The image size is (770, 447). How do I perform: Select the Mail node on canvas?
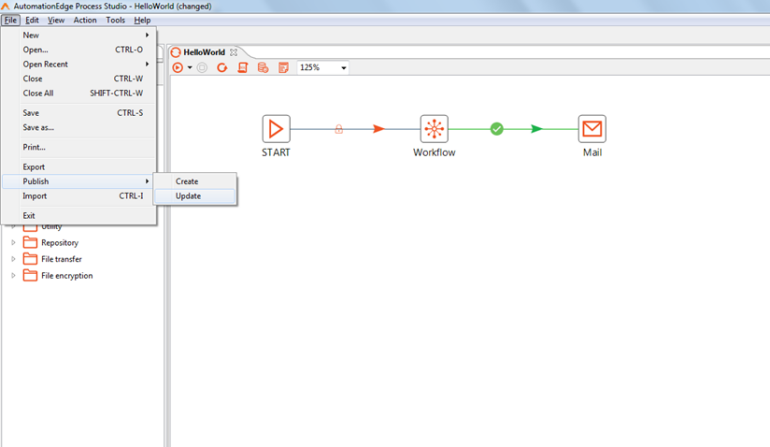[592, 129]
